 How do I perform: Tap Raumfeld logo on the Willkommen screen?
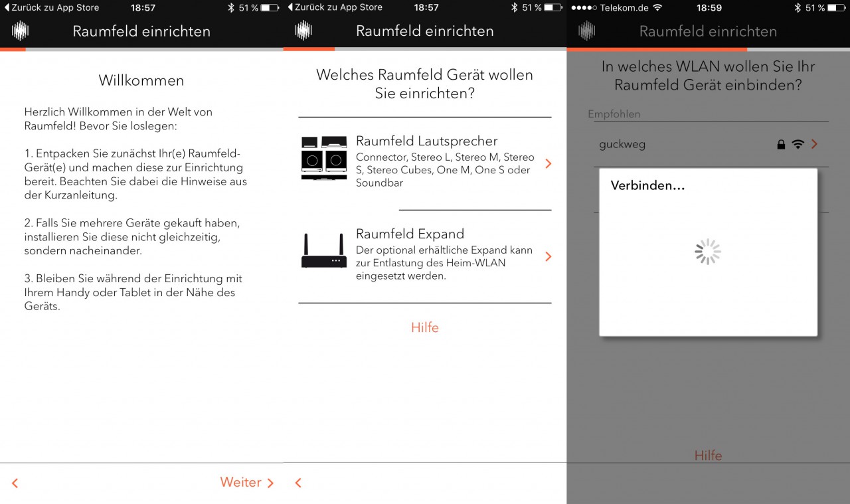click(x=20, y=31)
